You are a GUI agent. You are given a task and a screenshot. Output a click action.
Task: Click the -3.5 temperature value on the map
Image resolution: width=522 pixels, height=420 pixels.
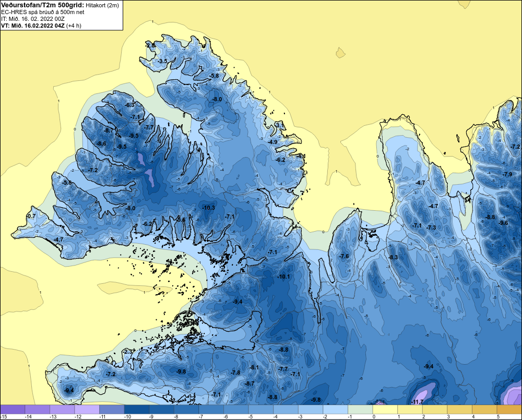pos(162,61)
